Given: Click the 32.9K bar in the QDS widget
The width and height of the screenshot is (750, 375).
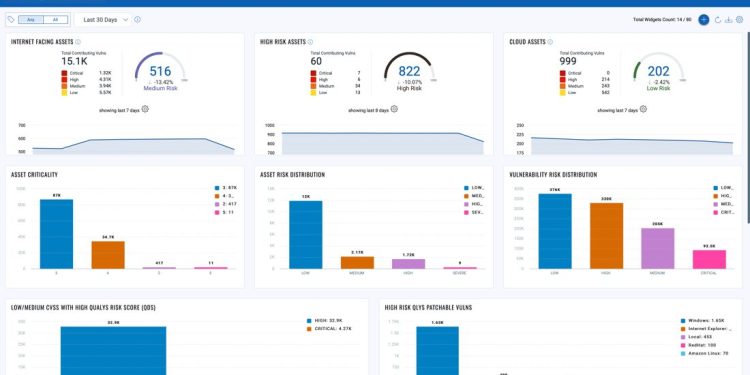Looking at the screenshot, I should click(113, 351).
